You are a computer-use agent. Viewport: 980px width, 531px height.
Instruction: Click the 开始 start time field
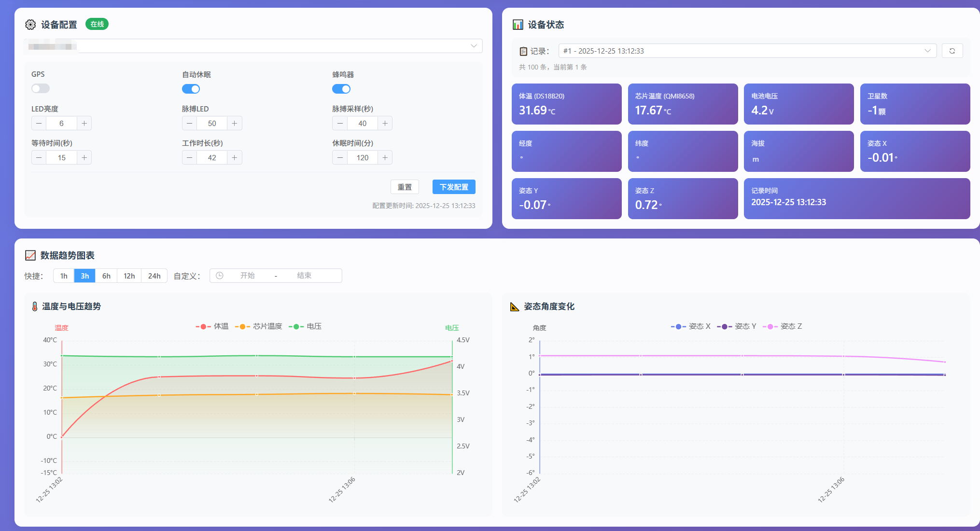(248, 276)
